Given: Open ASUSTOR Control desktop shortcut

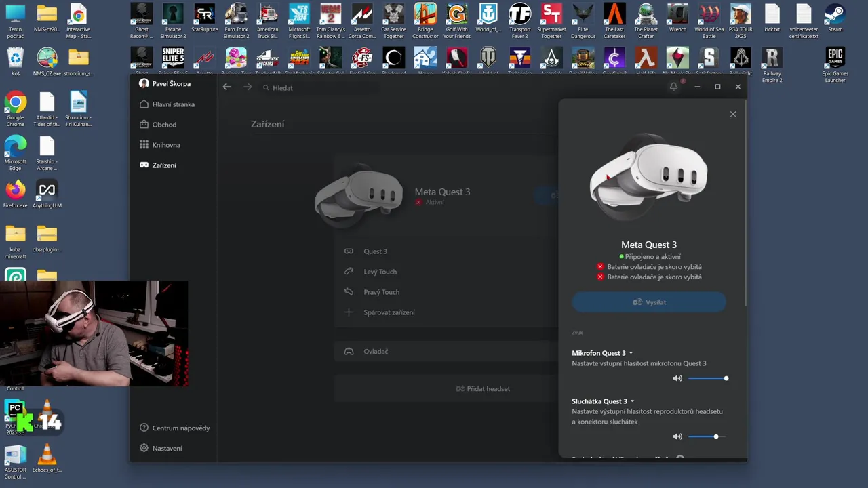Looking at the screenshot, I should click(x=15, y=462).
